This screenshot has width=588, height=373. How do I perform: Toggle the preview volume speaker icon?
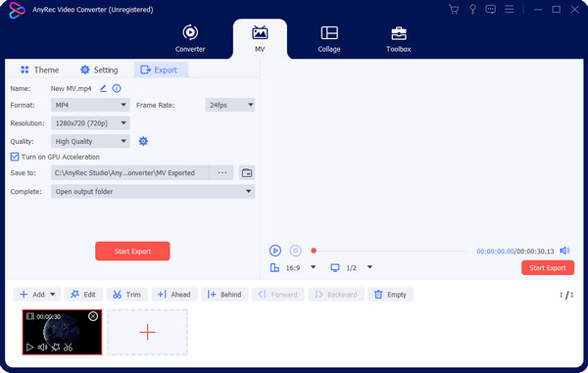tap(564, 251)
